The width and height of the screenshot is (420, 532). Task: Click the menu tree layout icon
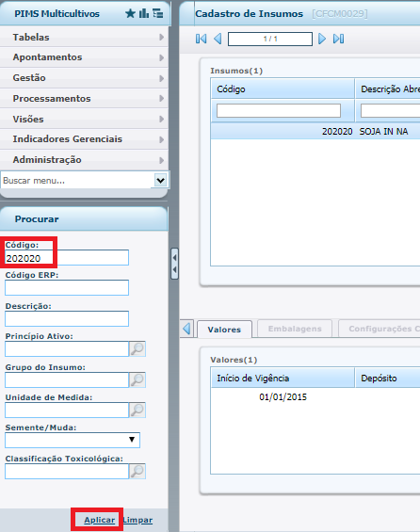pos(158,13)
